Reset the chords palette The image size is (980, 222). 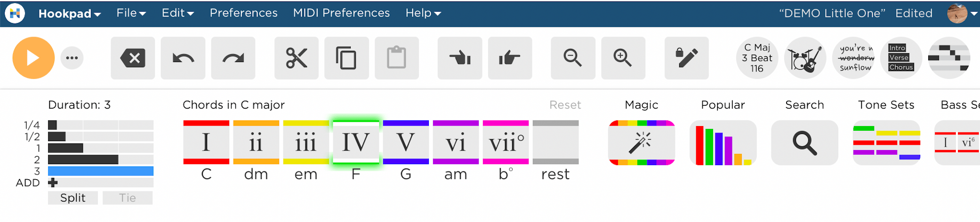pyautogui.click(x=565, y=105)
